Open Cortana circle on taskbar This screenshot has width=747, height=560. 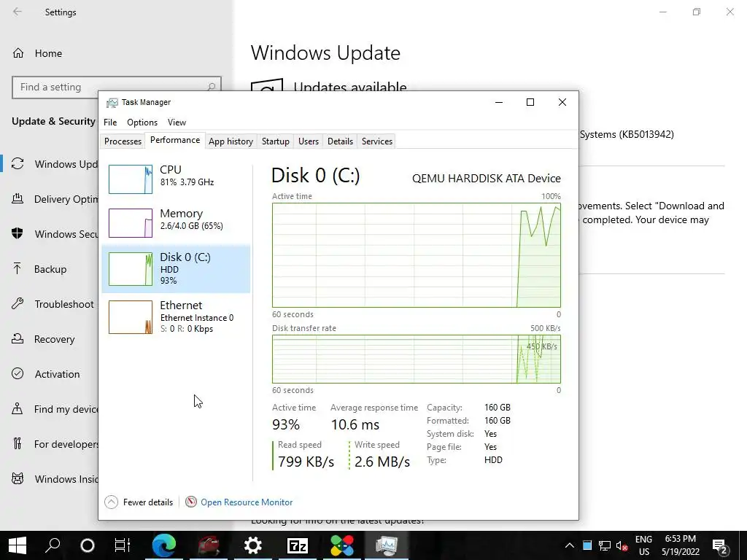click(x=88, y=545)
